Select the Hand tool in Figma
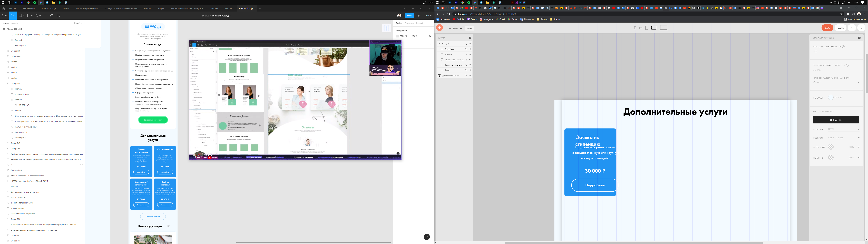Viewport: 868px width, 244px height. coord(52,15)
